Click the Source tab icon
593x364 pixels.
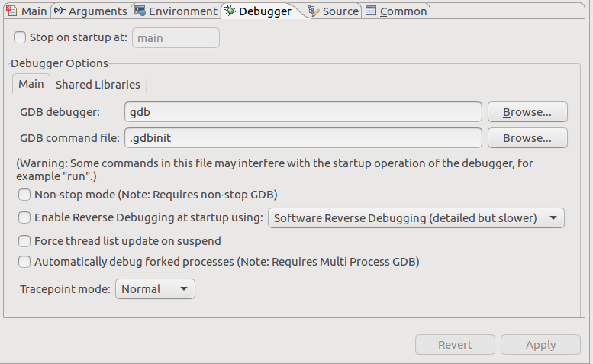click(314, 11)
